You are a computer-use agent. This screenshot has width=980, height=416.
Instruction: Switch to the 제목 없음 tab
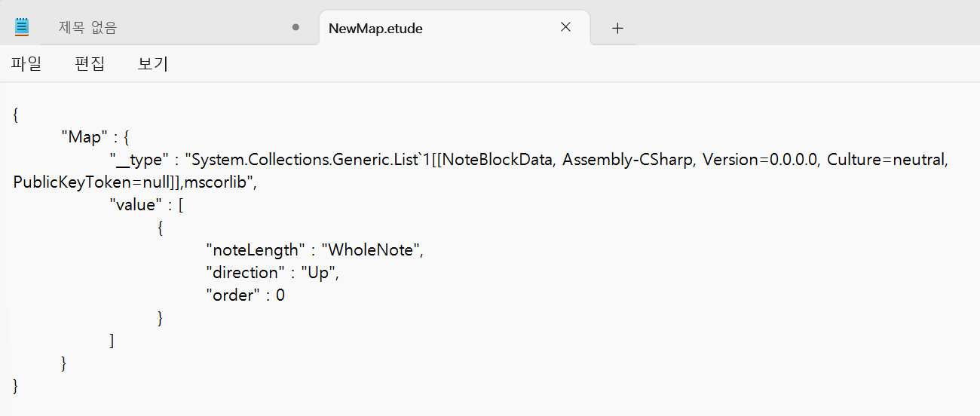tap(88, 28)
